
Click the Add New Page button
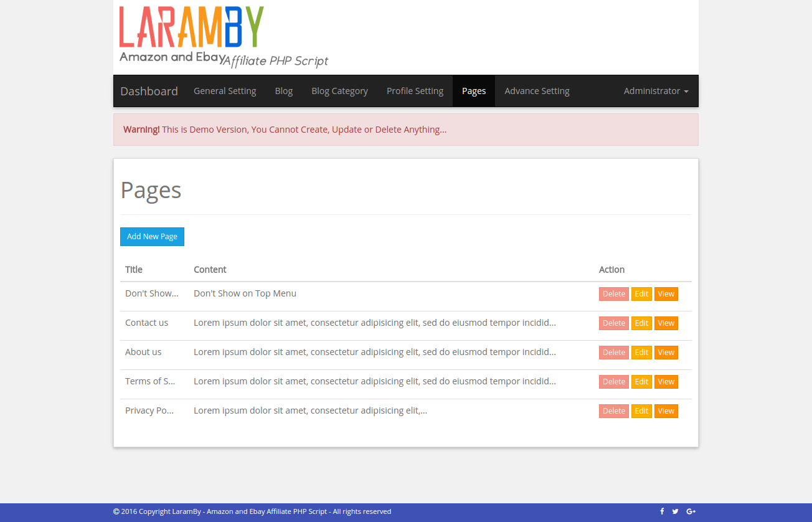152,237
